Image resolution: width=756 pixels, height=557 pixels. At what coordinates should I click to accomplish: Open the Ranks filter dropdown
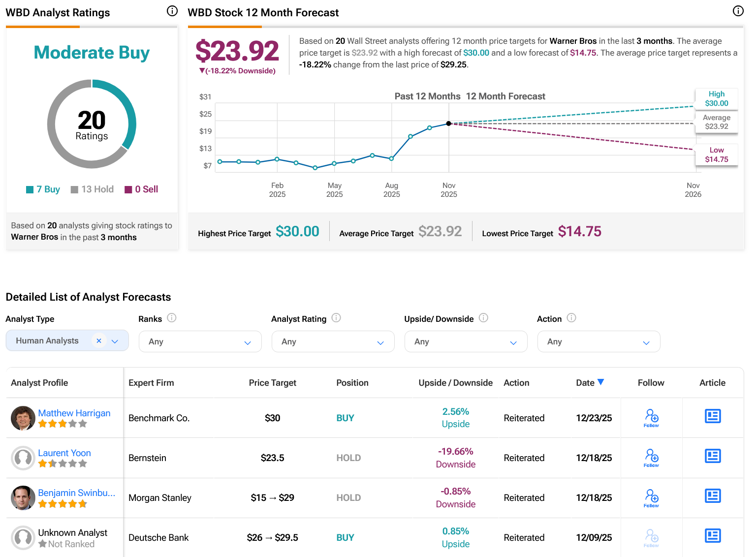pos(200,341)
